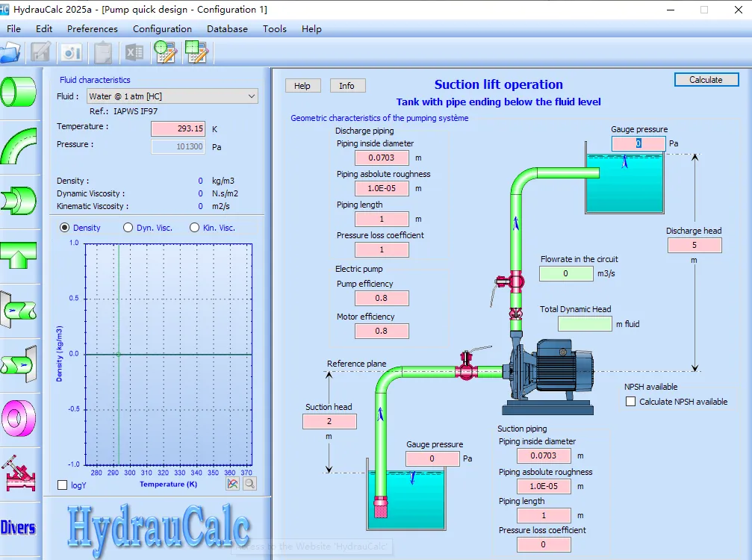The height and width of the screenshot is (560, 752).
Task: Click the grayed save-edit toolbar icon
Action: click(x=41, y=52)
